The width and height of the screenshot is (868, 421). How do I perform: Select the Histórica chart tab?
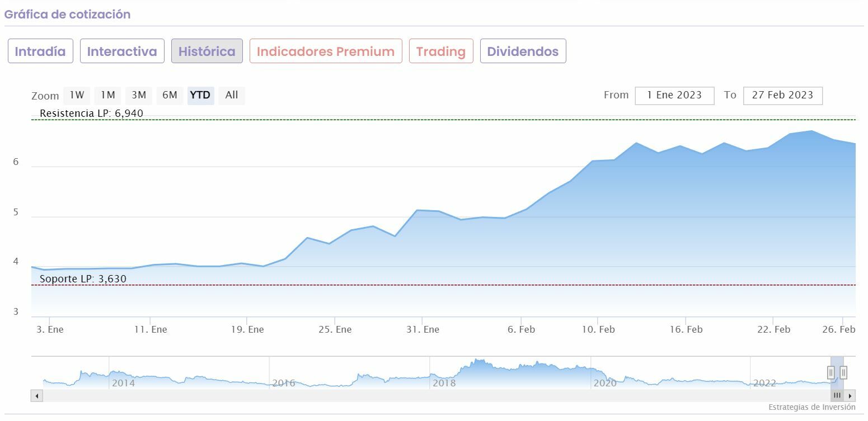click(207, 51)
